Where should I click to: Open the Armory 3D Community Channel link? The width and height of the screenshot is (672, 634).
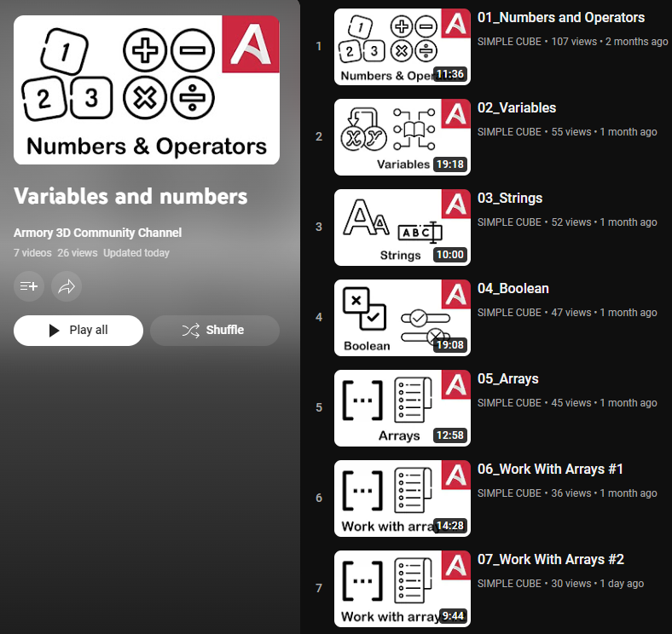(x=98, y=233)
